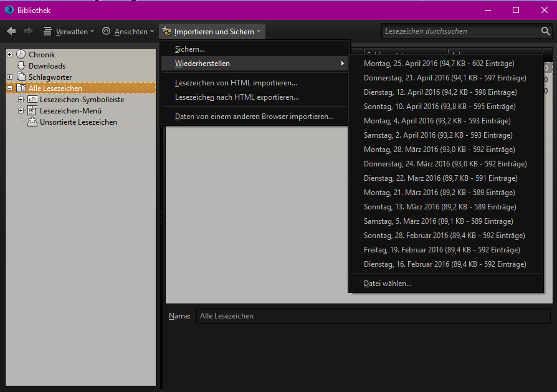
Task: Choose Sichern... from the menu
Action: pos(190,49)
